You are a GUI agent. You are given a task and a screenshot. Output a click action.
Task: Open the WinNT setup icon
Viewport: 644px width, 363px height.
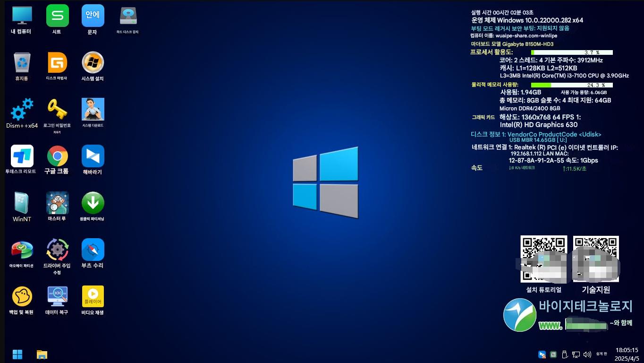[22, 203]
